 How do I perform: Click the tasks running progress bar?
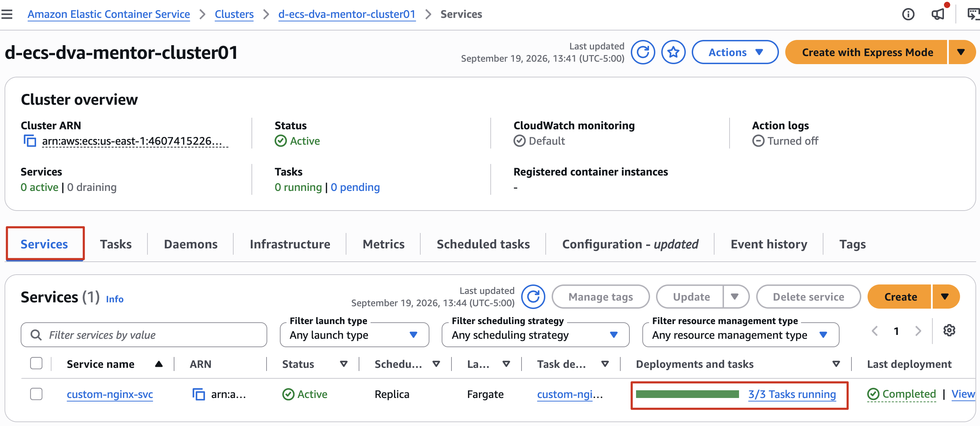tap(687, 394)
